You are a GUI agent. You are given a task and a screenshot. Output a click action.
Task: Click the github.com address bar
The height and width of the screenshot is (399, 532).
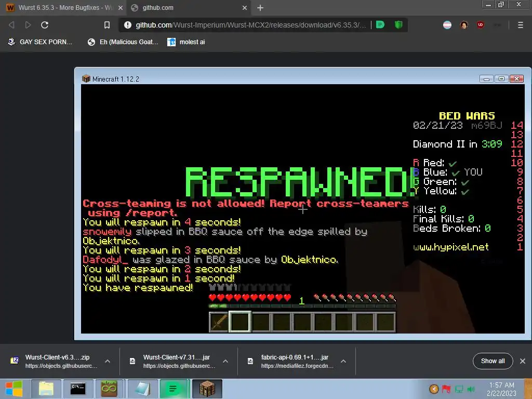tap(251, 25)
